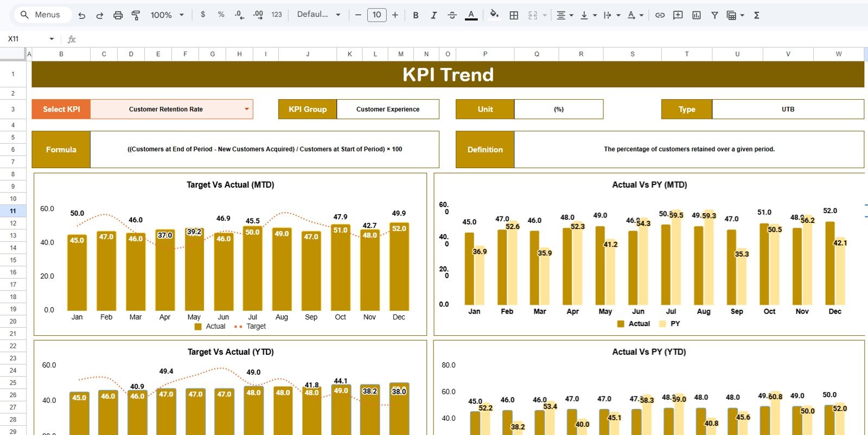The width and height of the screenshot is (868, 435).
Task: Expand the Name box dropdown arrow
Action: tap(52, 39)
